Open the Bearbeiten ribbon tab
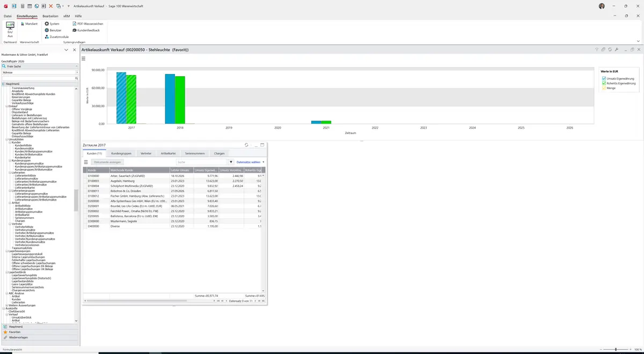 pyautogui.click(x=50, y=16)
